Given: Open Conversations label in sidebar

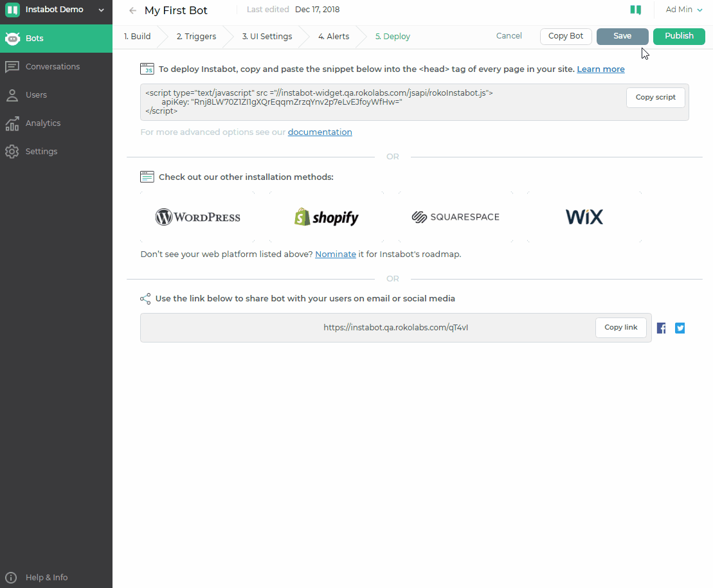Looking at the screenshot, I should (53, 67).
